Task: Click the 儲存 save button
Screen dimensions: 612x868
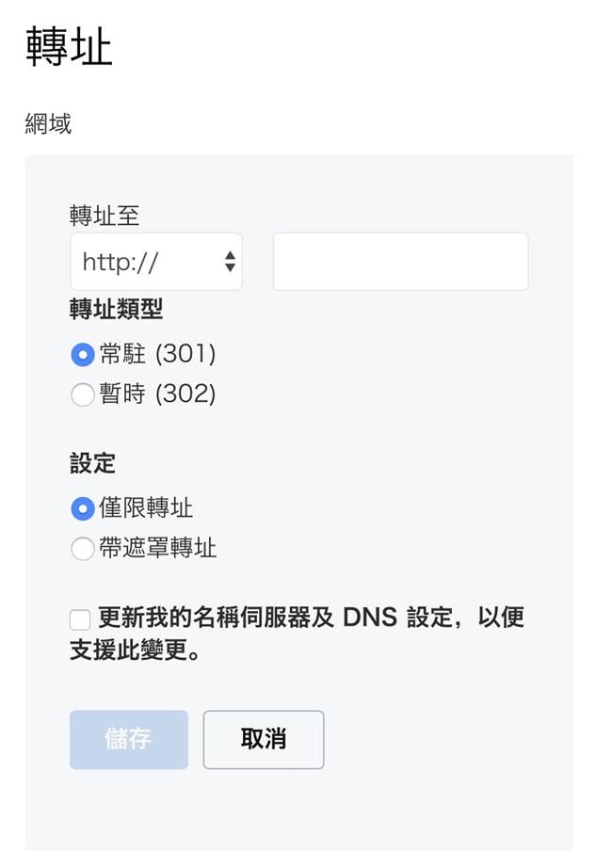Action: click(129, 739)
